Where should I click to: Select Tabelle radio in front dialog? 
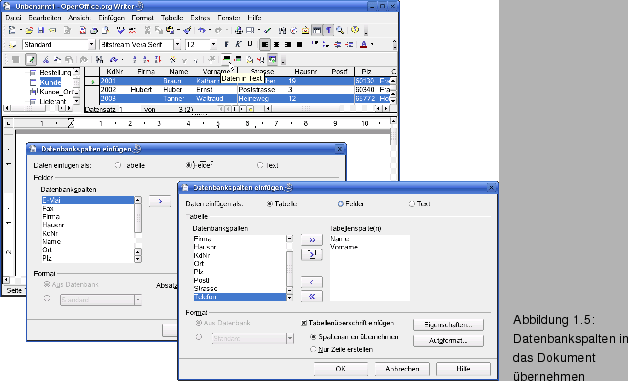270,204
